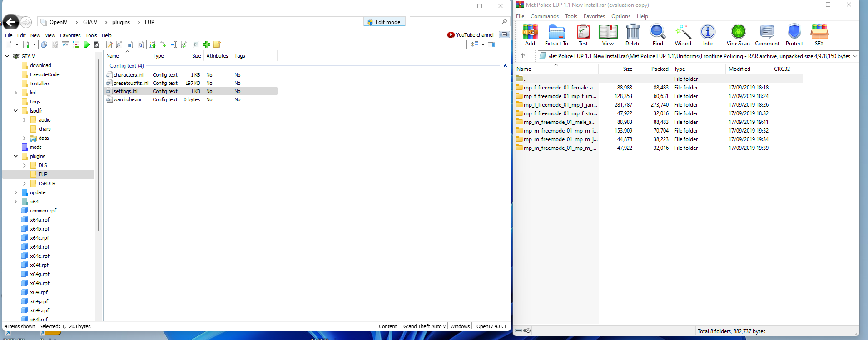Show archive Info in WinRAR

pyautogui.click(x=708, y=35)
